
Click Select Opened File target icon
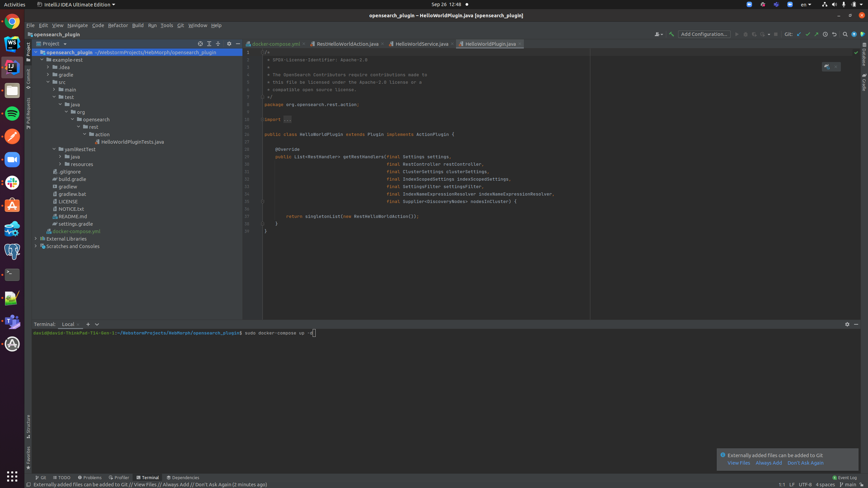click(200, 44)
